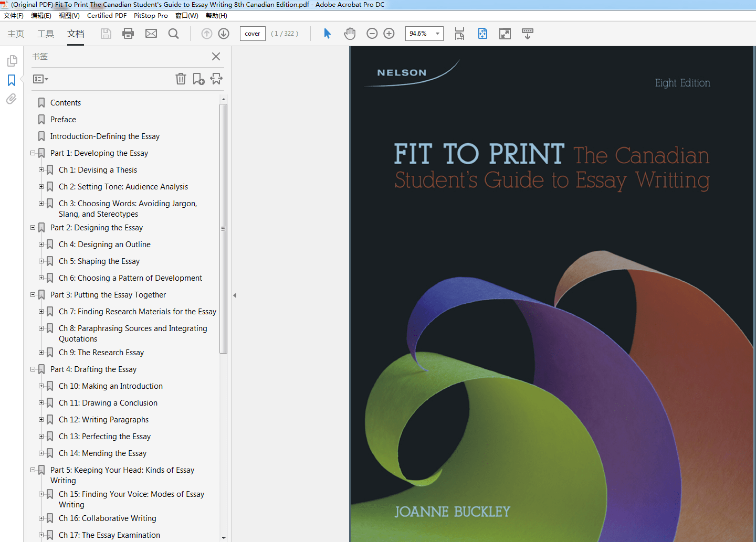The image size is (756, 542).
Task: Open the Certified PDF menu
Action: tap(107, 16)
